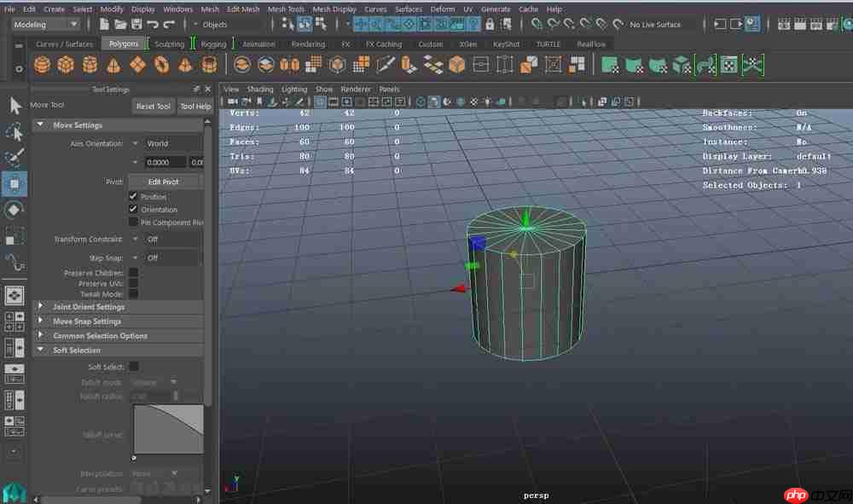Open the viewport Lighting menu
Image resolution: width=853 pixels, height=504 pixels.
pyautogui.click(x=294, y=90)
